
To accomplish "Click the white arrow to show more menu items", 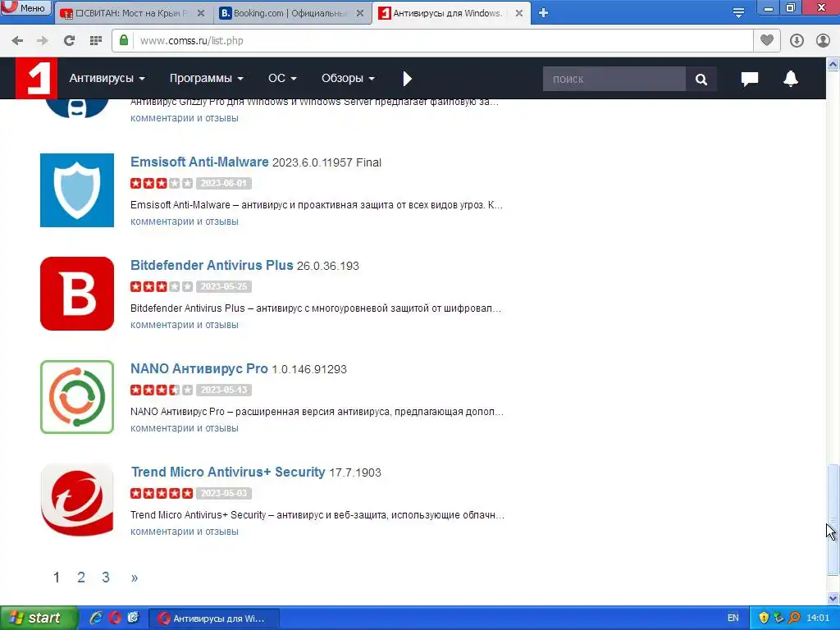I will (407, 79).
